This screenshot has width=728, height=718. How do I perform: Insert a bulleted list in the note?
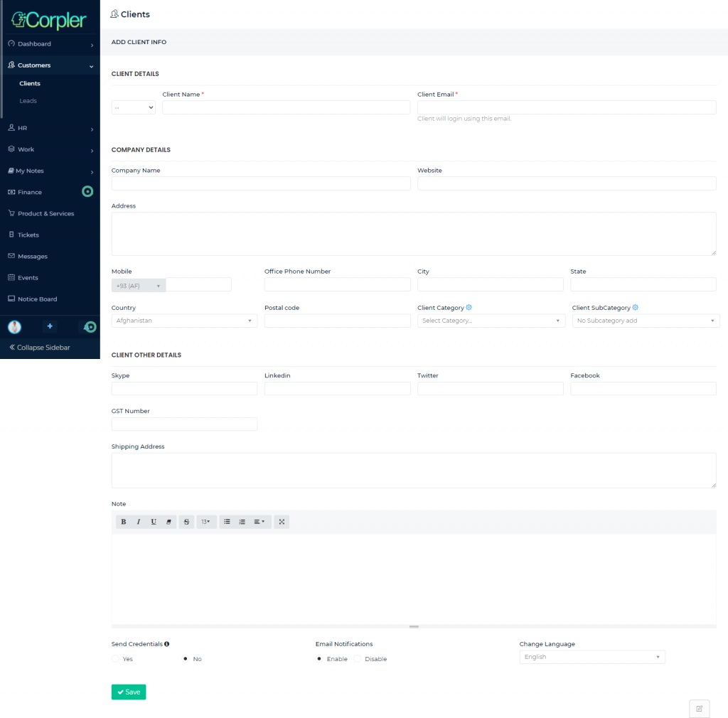click(227, 521)
